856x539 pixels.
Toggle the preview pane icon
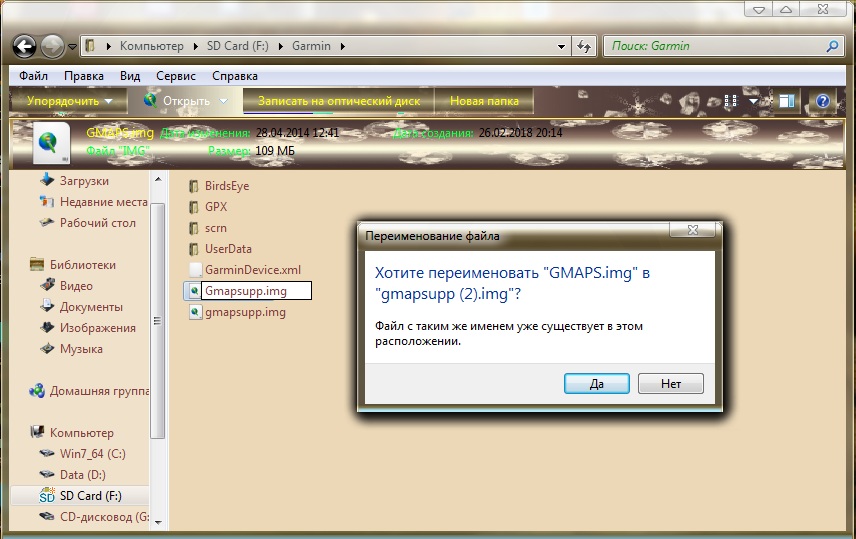click(787, 101)
